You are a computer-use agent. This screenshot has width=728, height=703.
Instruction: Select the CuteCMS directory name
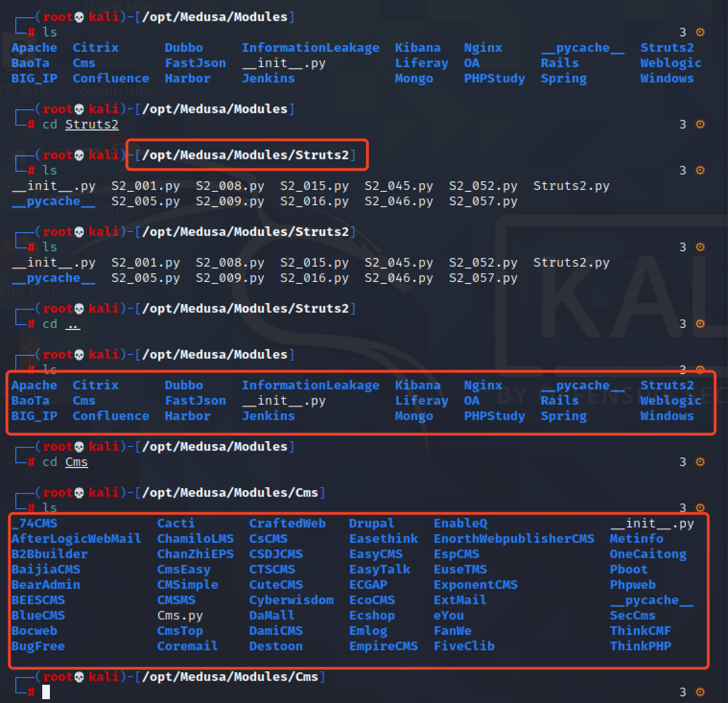tap(276, 585)
